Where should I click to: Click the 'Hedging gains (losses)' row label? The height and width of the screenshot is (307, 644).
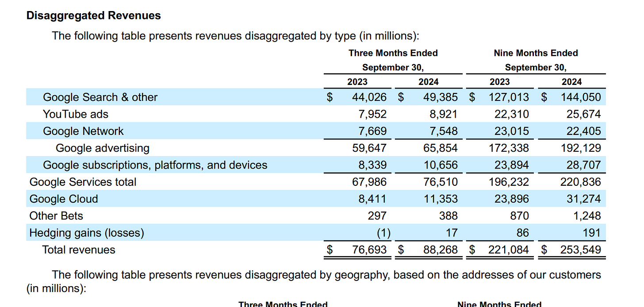pyautogui.click(x=87, y=233)
